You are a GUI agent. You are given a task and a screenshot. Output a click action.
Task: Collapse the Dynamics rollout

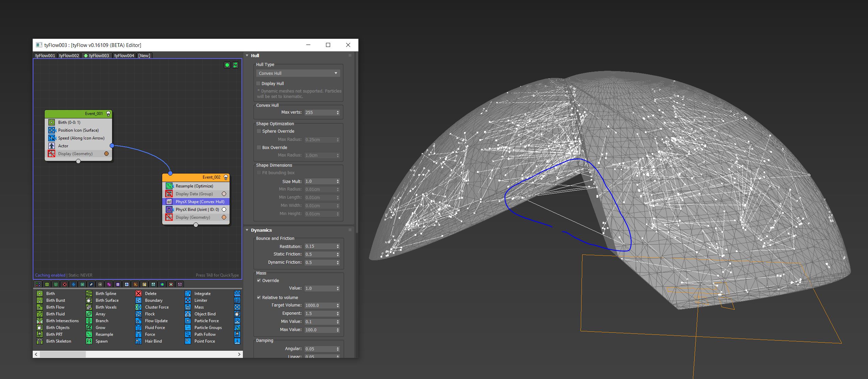[x=247, y=230]
